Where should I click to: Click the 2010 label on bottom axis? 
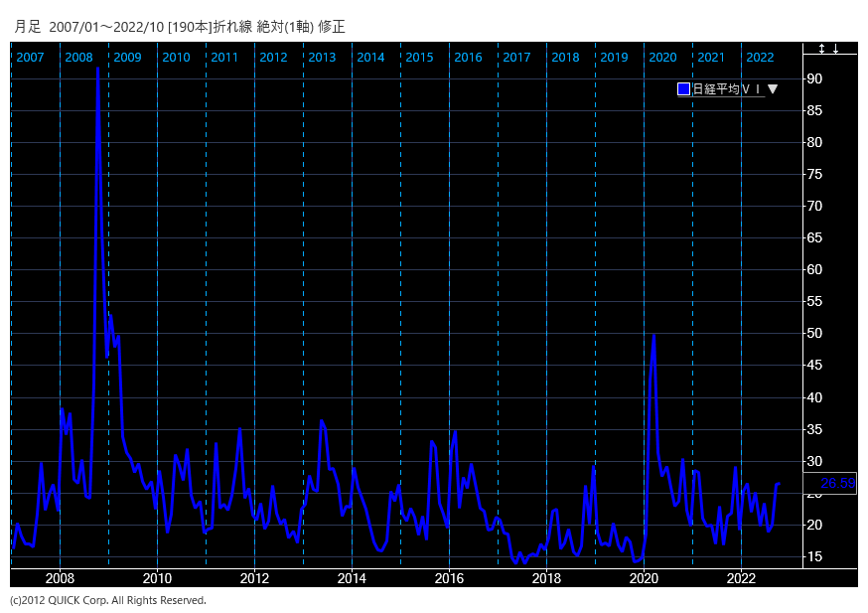157,578
